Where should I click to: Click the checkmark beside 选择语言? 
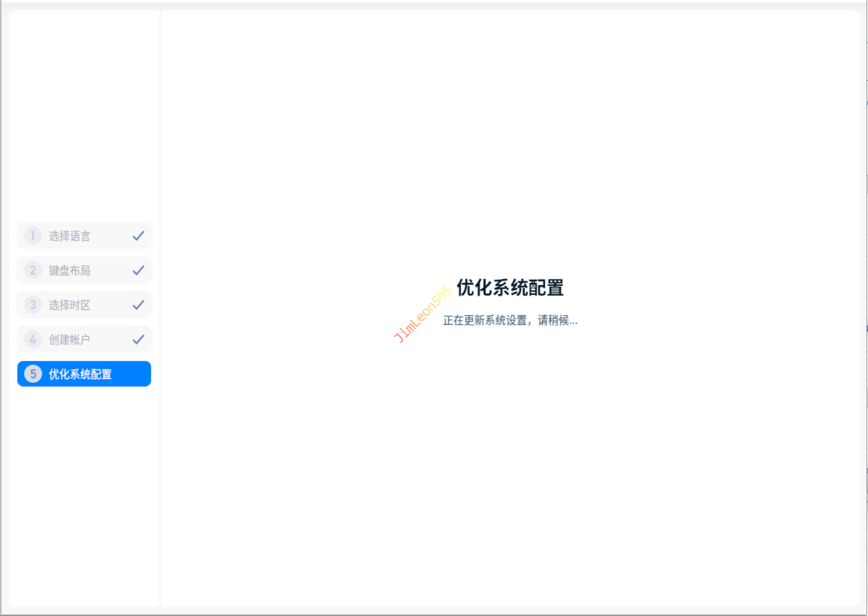click(x=138, y=236)
